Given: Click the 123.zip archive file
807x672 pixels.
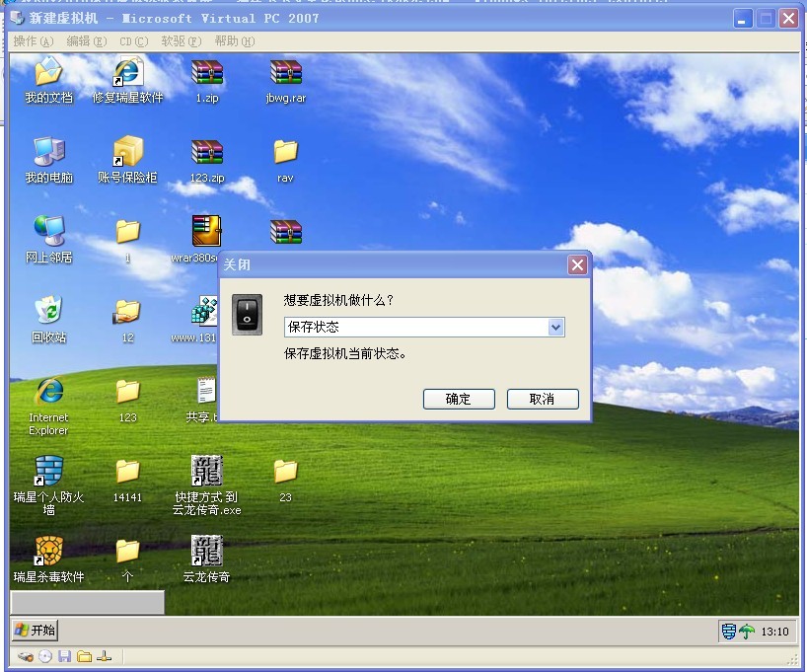Looking at the screenshot, I should tap(207, 152).
